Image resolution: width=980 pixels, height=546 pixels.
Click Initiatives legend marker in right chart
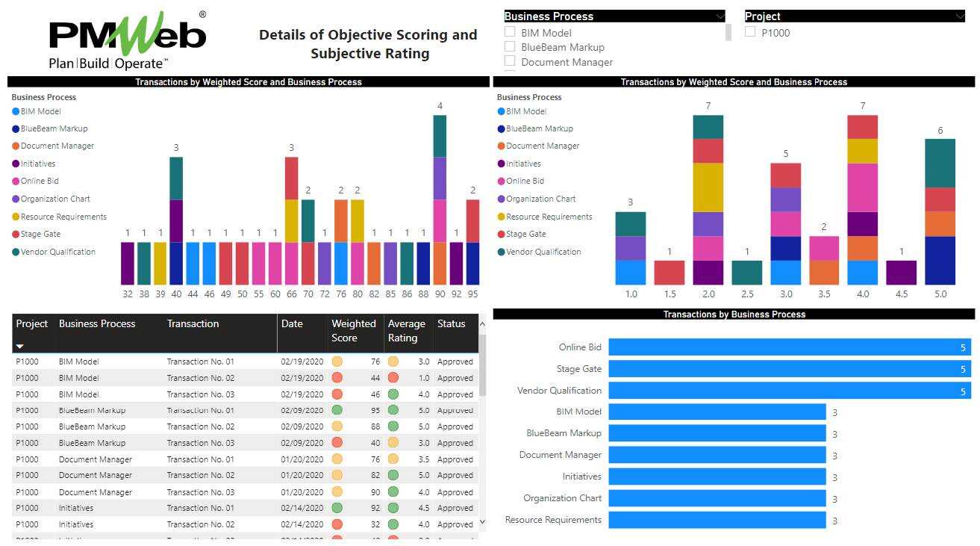point(502,164)
